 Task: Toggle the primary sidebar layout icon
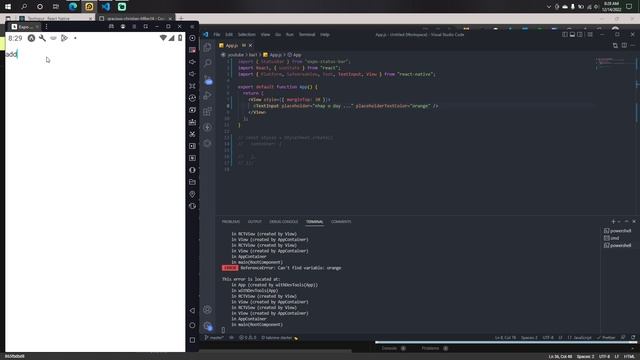[564, 35]
